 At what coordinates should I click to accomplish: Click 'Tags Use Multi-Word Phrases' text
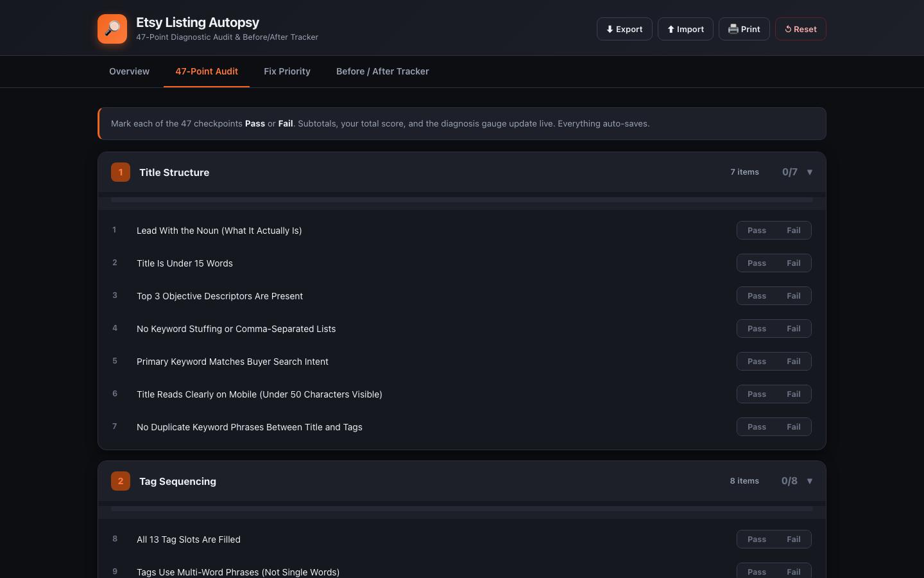point(238,572)
